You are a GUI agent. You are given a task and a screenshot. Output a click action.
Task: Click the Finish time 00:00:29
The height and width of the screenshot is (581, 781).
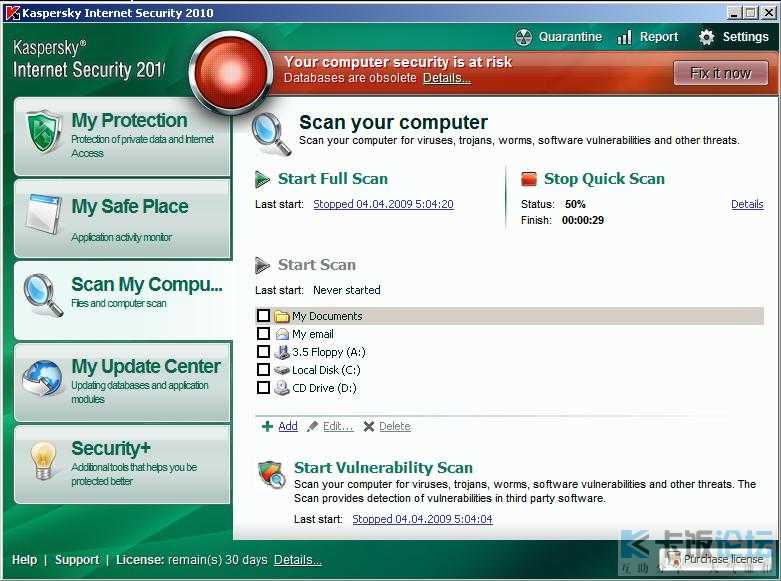pos(583,220)
